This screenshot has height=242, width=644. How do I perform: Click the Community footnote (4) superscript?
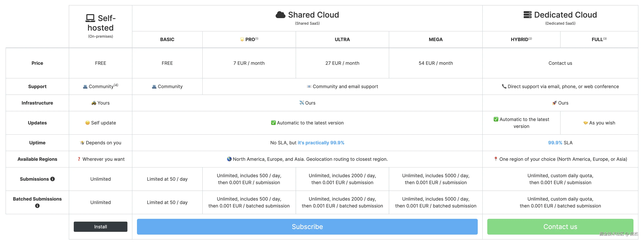coord(116,85)
